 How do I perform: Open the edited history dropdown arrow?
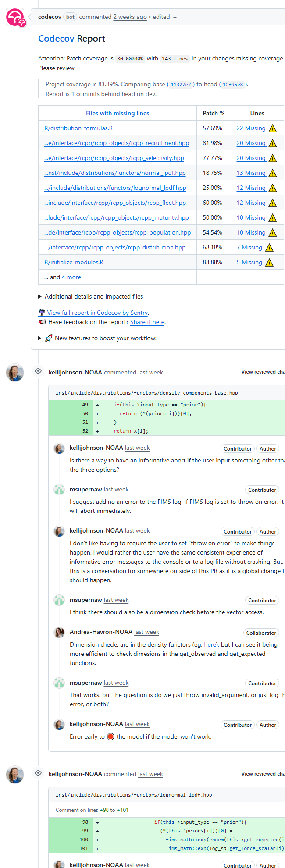[x=175, y=18]
